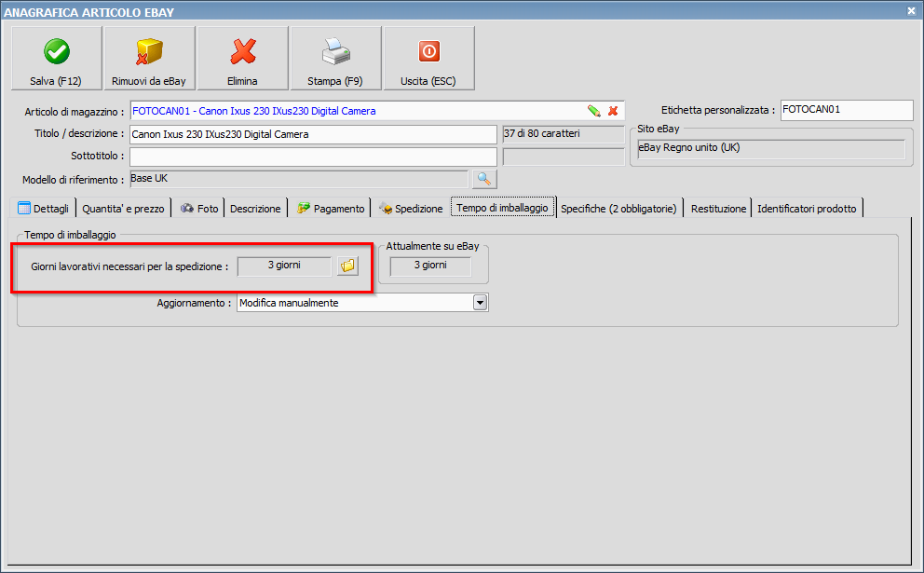This screenshot has height=573, width=924.
Task: Switch to the Restituzione tab
Action: point(718,208)
